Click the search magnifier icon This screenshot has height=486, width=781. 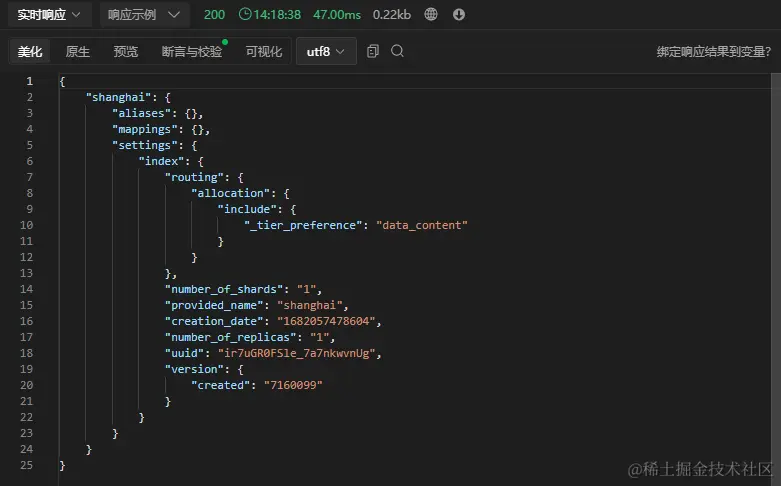397,51
